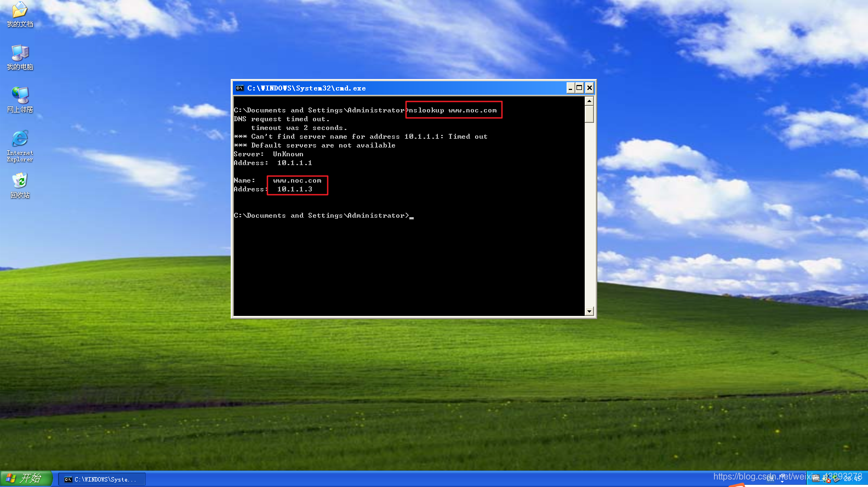This screenshot has width=868, height=487.
Task: Click the cmd window scroll up arrow
Action: 590,101
